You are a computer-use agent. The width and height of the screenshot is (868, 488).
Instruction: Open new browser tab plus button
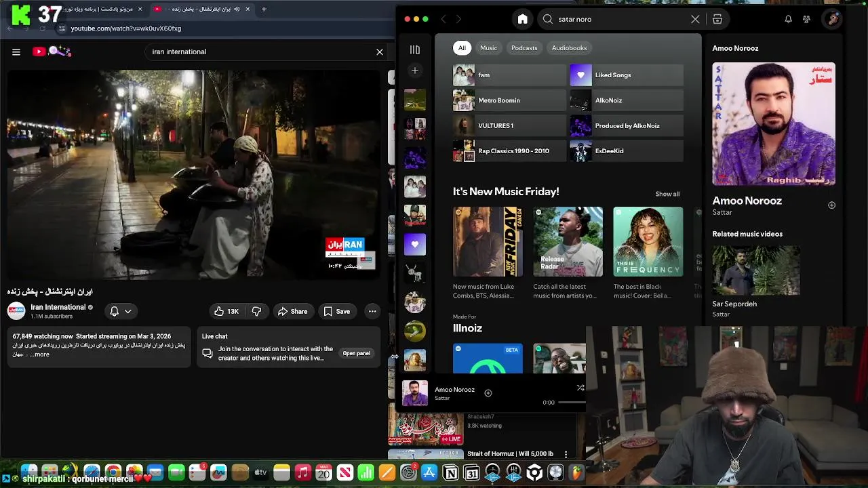click(264, 9)
